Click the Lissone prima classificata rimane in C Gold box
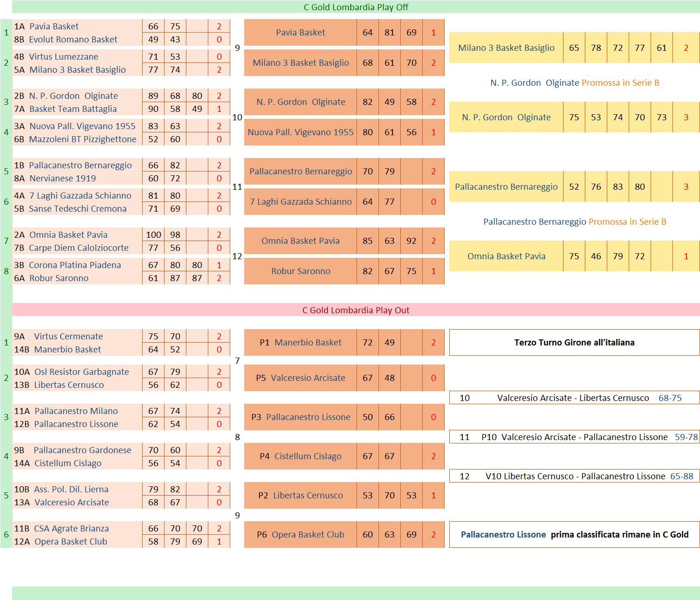700x600 pixels. coord(574,535)
